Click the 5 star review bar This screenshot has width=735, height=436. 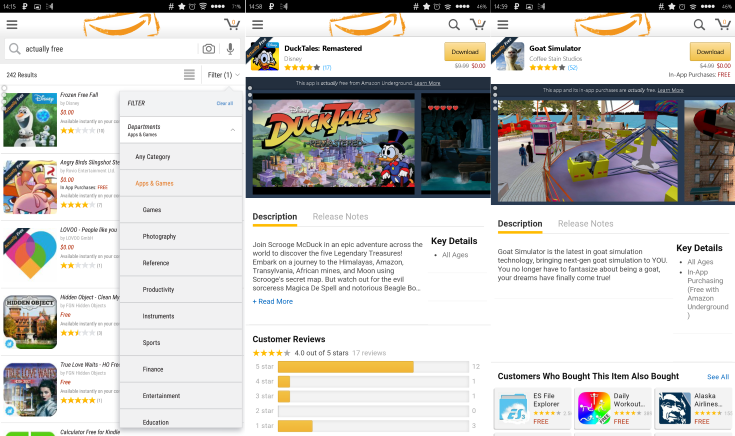(x=373, y=367)
